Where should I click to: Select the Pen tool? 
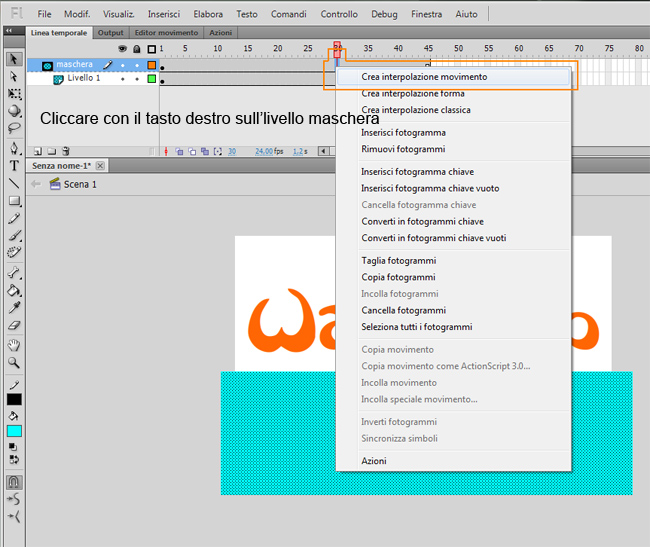[x=15, y=148]
